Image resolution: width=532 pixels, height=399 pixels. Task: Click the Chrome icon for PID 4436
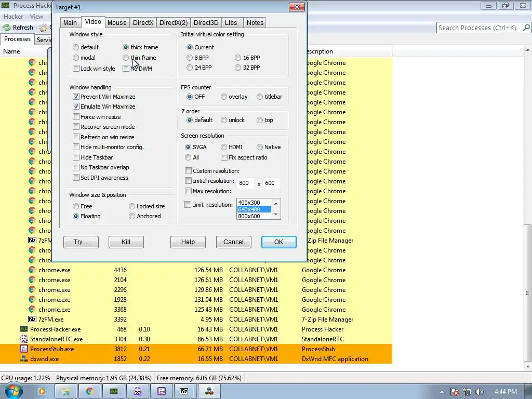click(x=32, y=270)
